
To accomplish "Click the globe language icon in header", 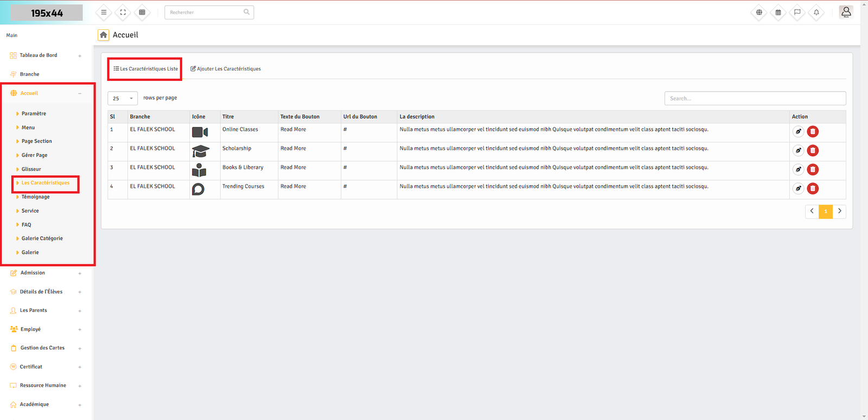I will point(759,12).
